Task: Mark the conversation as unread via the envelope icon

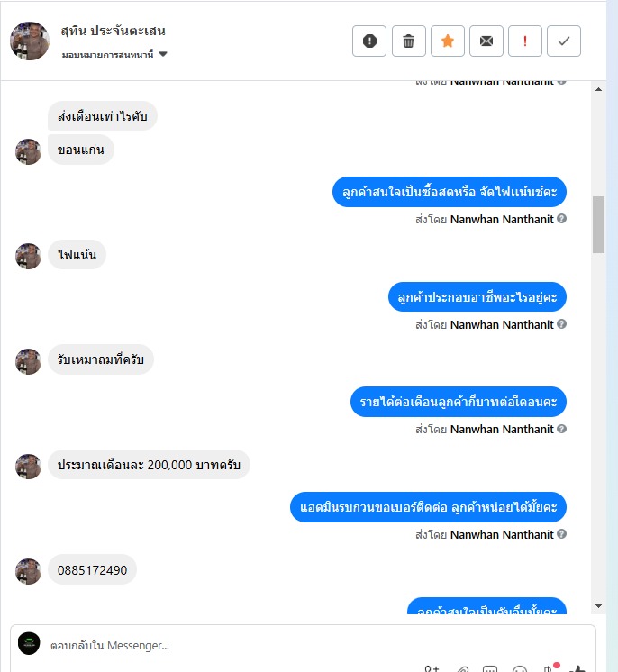Action: pos(486,41)
